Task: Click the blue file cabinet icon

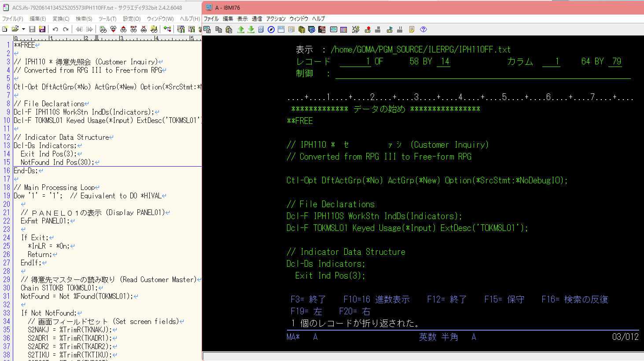Action: pyautogui.click(x=261, y=30)
